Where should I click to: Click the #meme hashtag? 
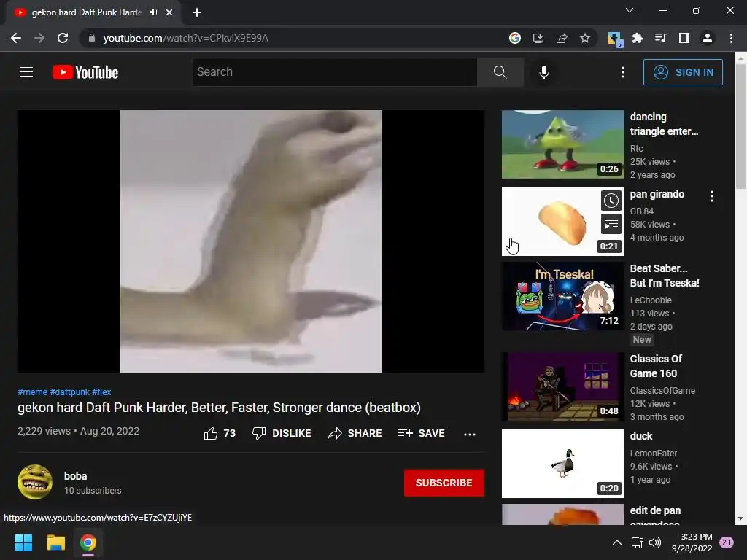click(32, 392)
